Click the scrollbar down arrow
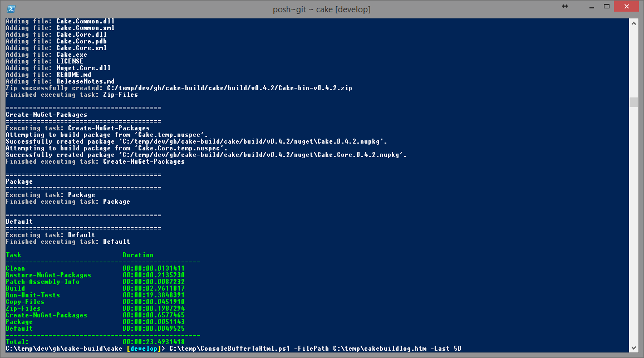Viewport: 644px width, 358px height. point(633,348)
